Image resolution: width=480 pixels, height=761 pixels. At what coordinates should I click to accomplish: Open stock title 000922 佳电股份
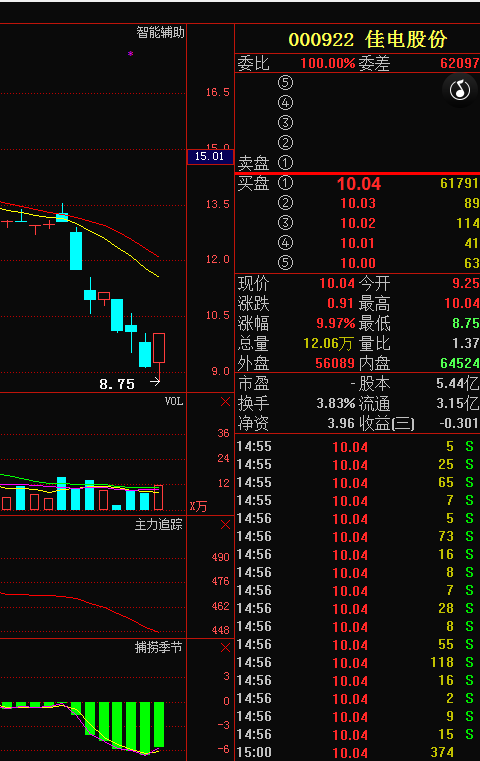(x=367, y=39)
